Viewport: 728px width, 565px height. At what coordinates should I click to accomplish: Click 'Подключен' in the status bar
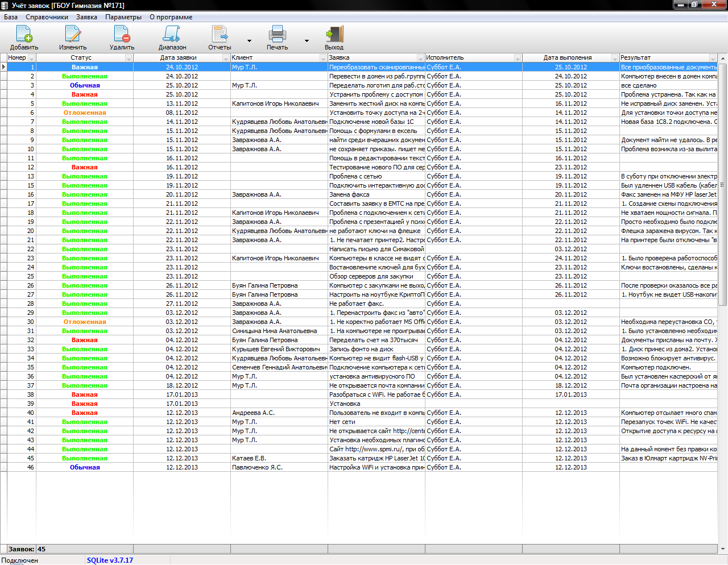(x=20, y=560)
